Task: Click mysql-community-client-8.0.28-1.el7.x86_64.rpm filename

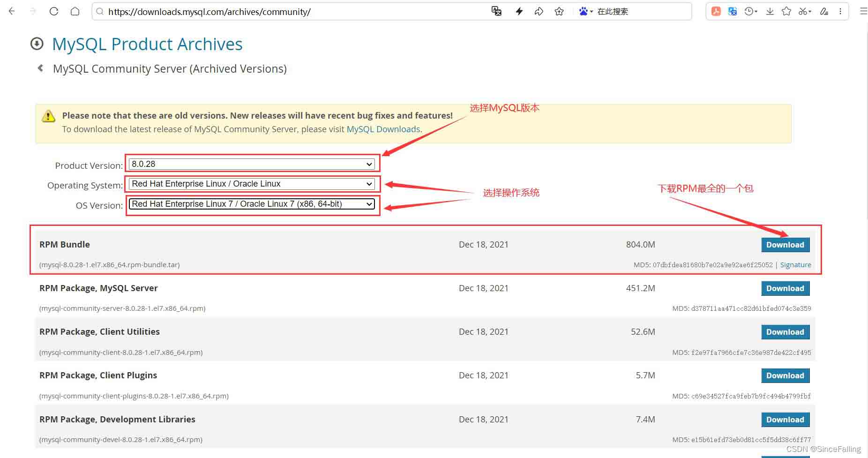Action: tap(121, 353)
